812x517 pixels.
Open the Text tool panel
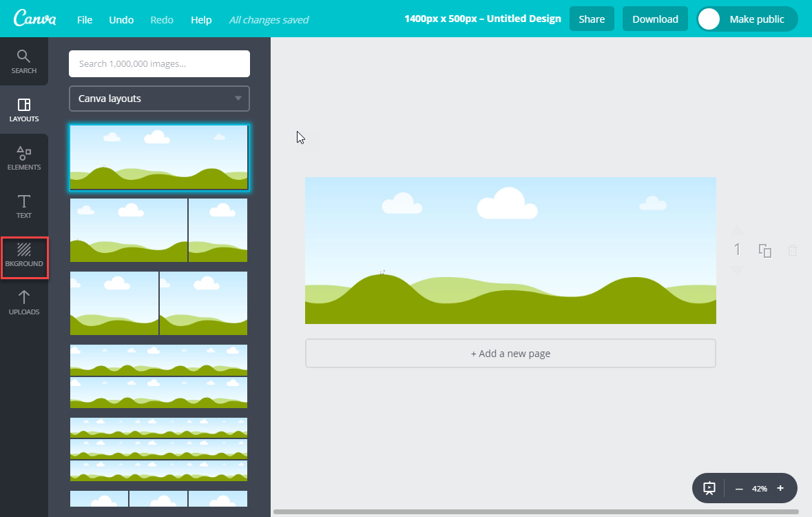point(24,206)
